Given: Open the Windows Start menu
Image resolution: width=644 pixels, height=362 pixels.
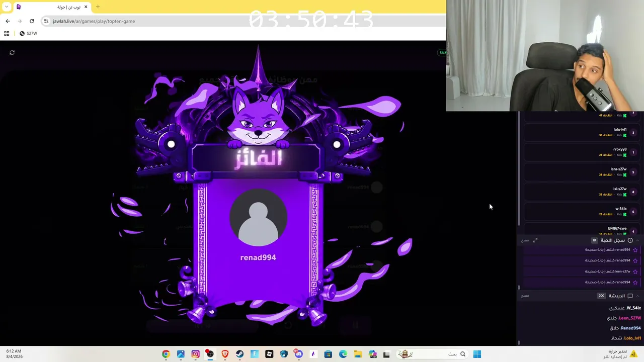Looking at the screenshot, I should pyautogui.click(x=477, y=354).
